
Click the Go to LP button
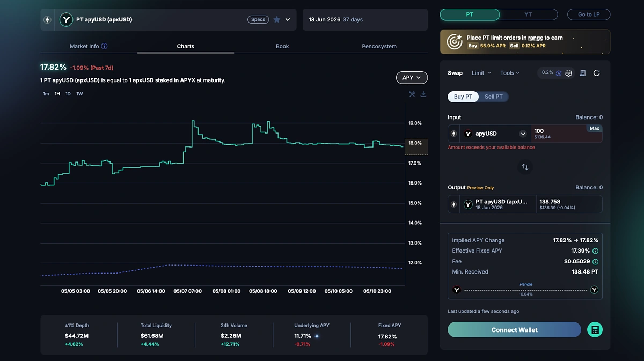(589, 14)
